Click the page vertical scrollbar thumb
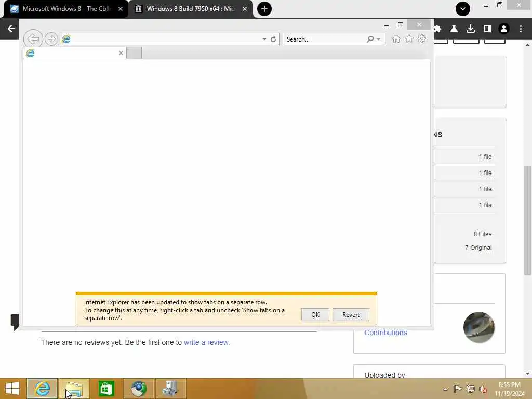532x399 pixels. click(x=527, y=220)
